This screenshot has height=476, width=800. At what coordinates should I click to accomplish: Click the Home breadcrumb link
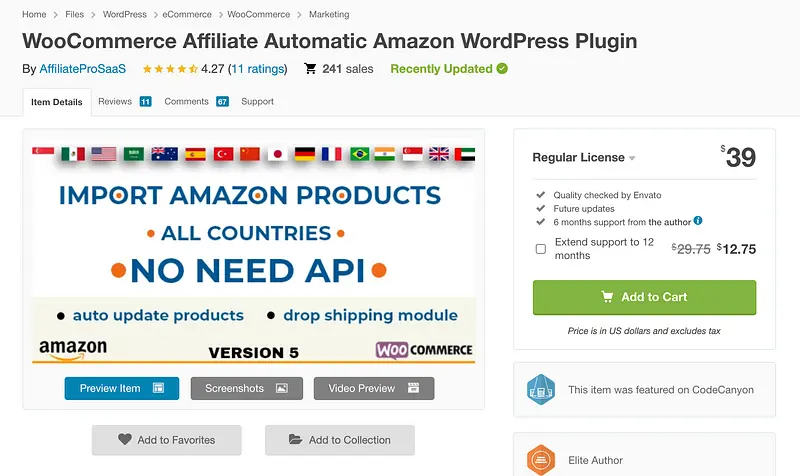34,14
